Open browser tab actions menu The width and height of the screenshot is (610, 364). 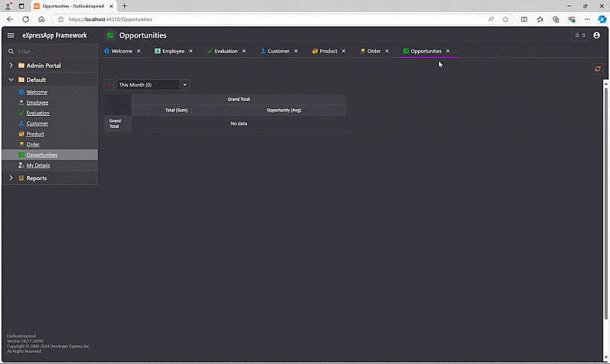pos(21,6)
